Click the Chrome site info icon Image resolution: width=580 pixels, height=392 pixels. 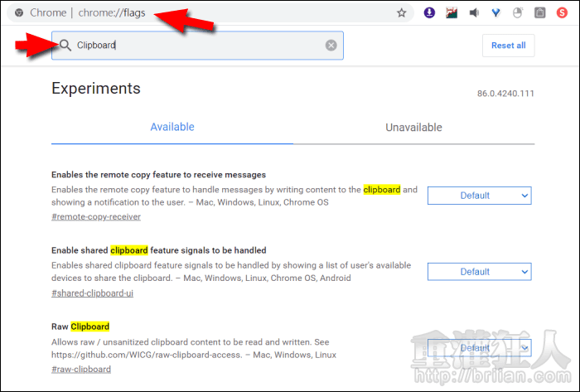(x=19, y=13)
